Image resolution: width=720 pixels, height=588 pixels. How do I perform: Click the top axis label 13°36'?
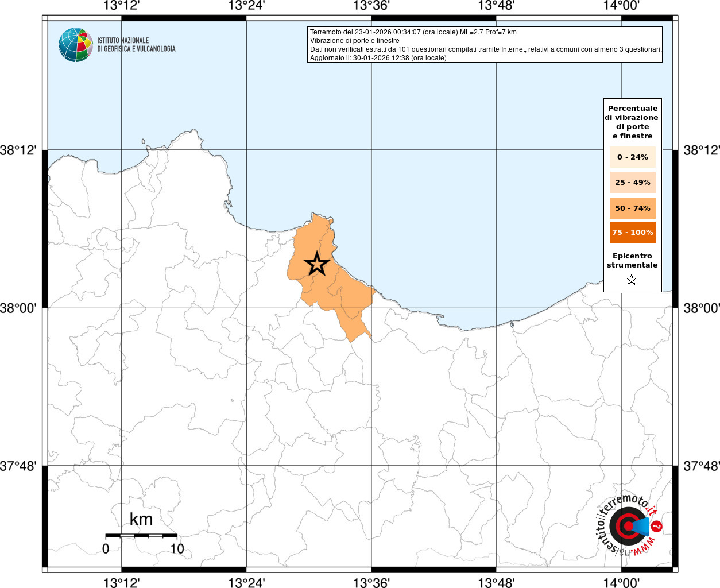tap(371, 6)
